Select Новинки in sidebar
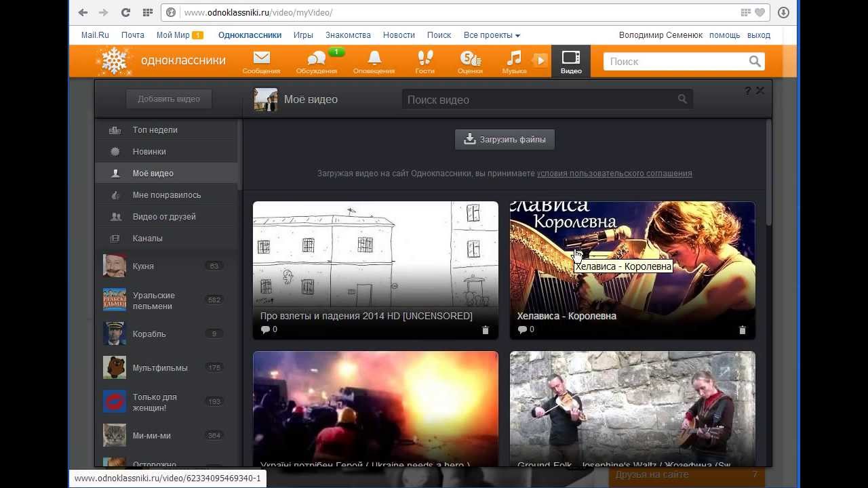The image size is (868, 488). pos(166,152)
